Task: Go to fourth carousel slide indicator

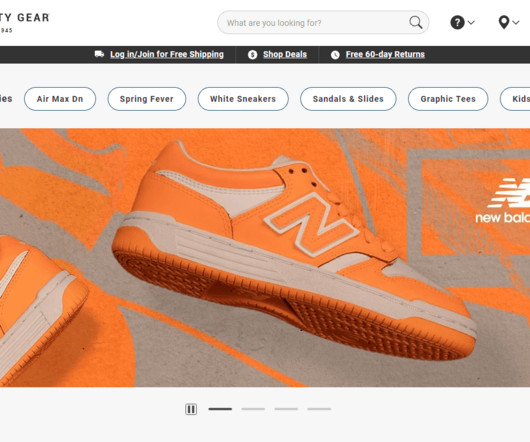Action: pos(319,409)
